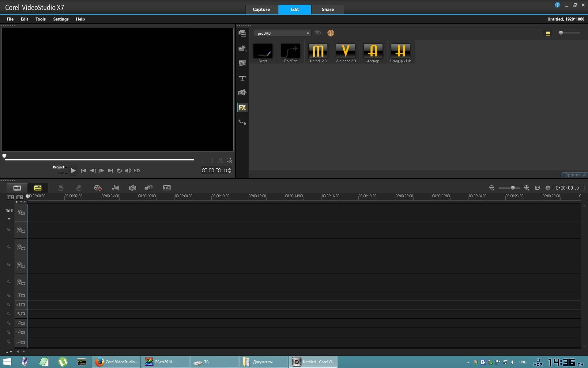The width and height of the screenshot is (588, 368).
Task: Open the Track Motion icon
Action: click(149, 188)
